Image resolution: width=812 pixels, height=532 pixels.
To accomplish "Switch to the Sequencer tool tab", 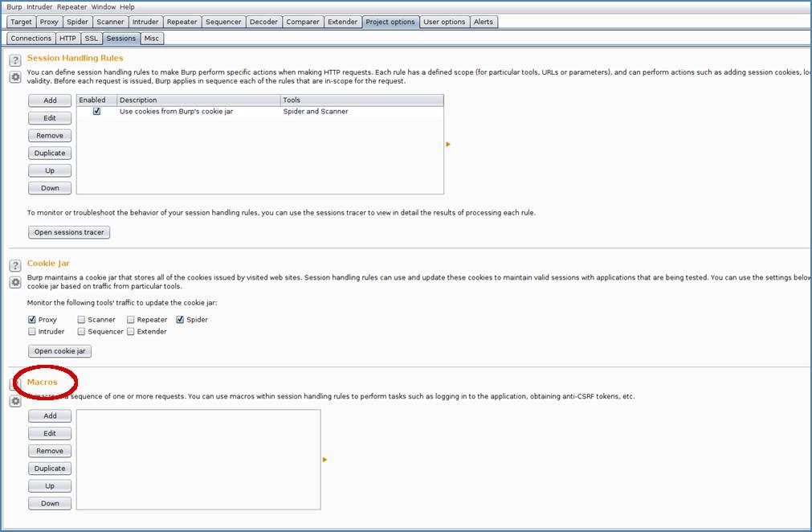I will coord(223,22).
